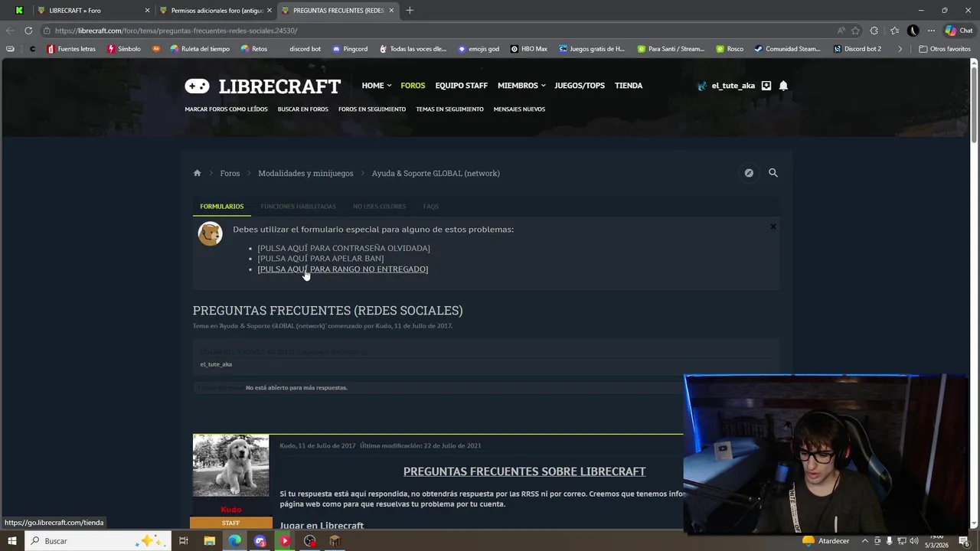Open MENSAJES NUEVOS link

coord(519,109)
